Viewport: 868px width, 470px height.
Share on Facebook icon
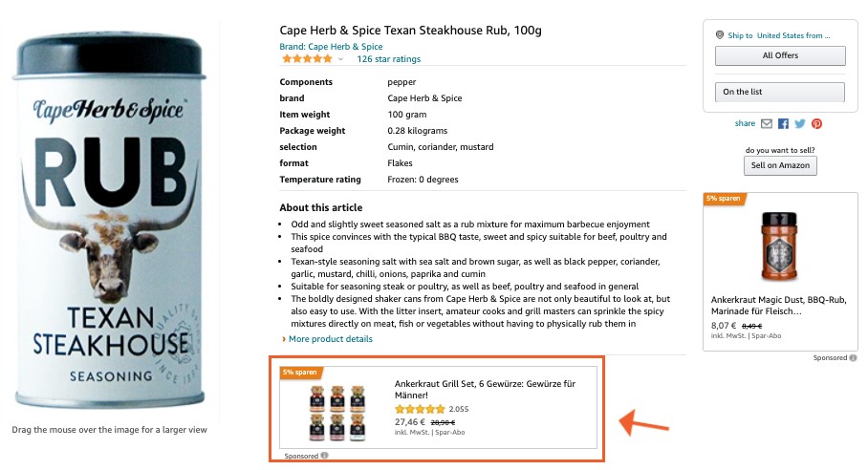click(x=783, y=123)
